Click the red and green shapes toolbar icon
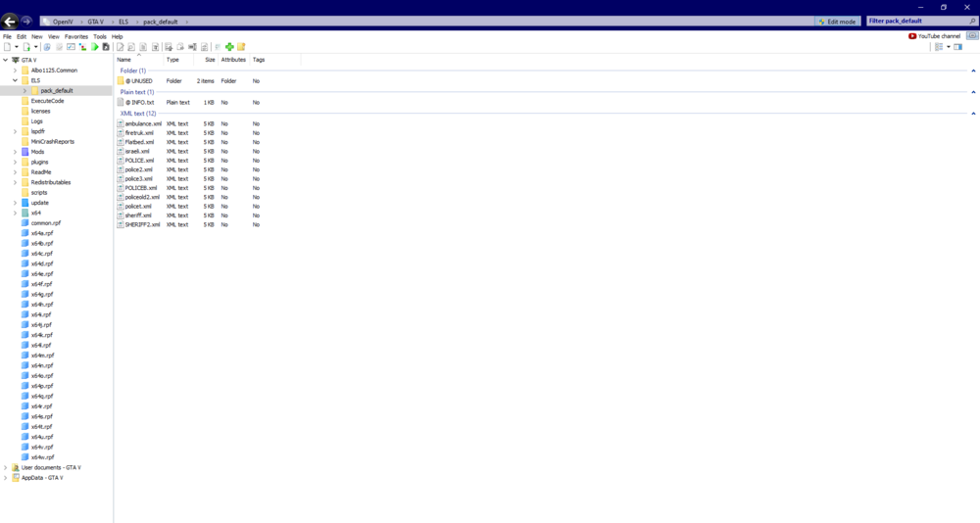This screenshot has width=980, height=523. tap(82, 47)
